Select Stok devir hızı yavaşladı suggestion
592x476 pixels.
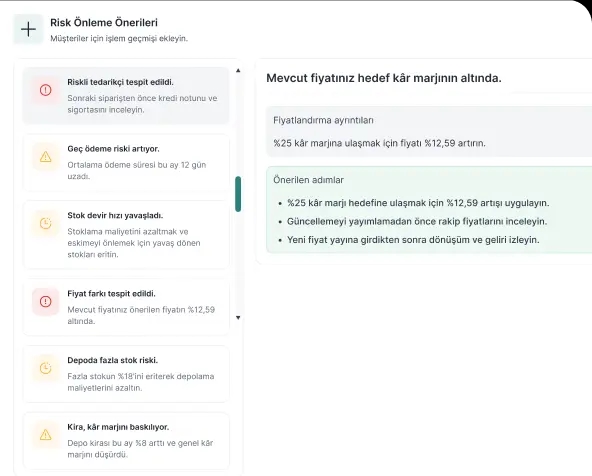tap(126, 235)
